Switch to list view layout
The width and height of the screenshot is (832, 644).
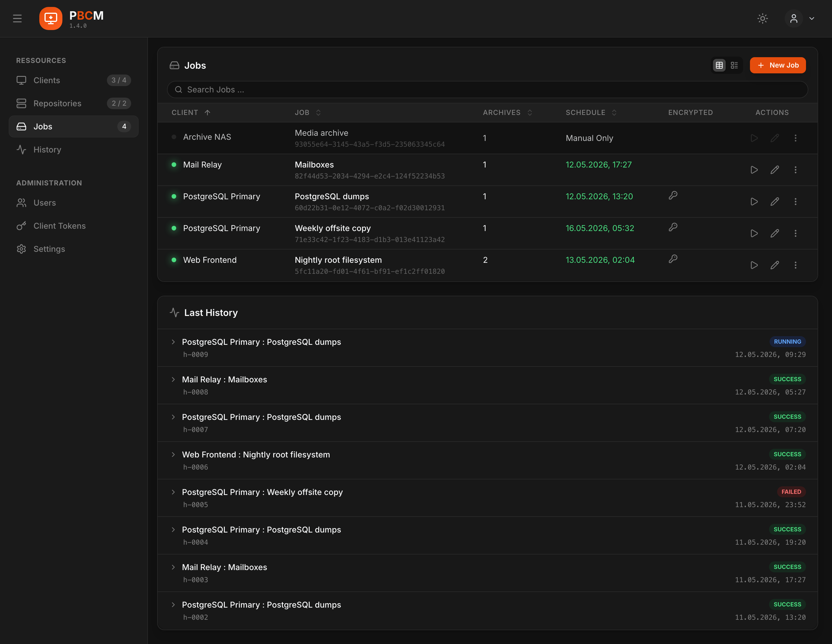point(734,66)
